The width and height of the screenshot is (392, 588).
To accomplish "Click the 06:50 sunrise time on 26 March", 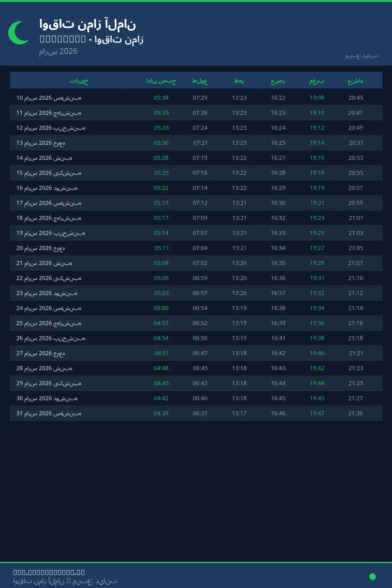I will coord(200,338).
